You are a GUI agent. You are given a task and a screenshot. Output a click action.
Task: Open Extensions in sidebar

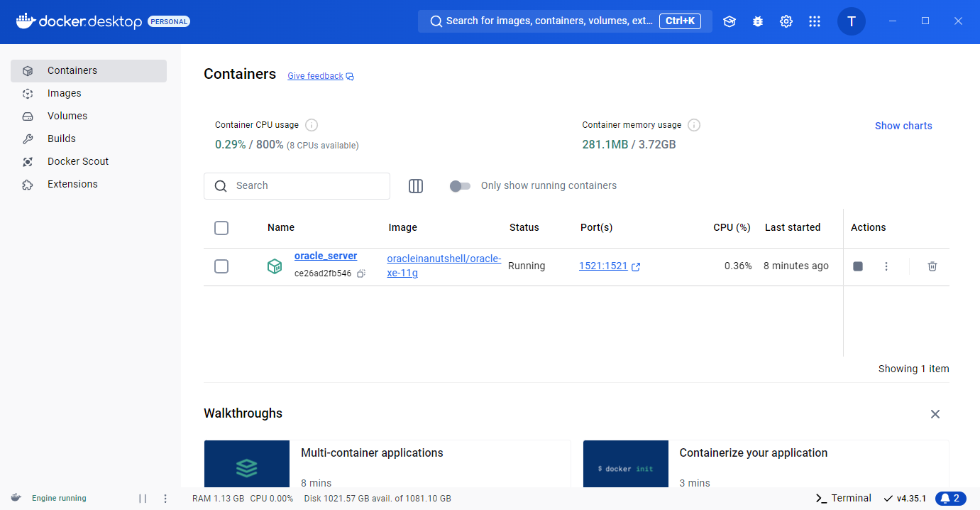pyautogui.click(x=89, y=185)
